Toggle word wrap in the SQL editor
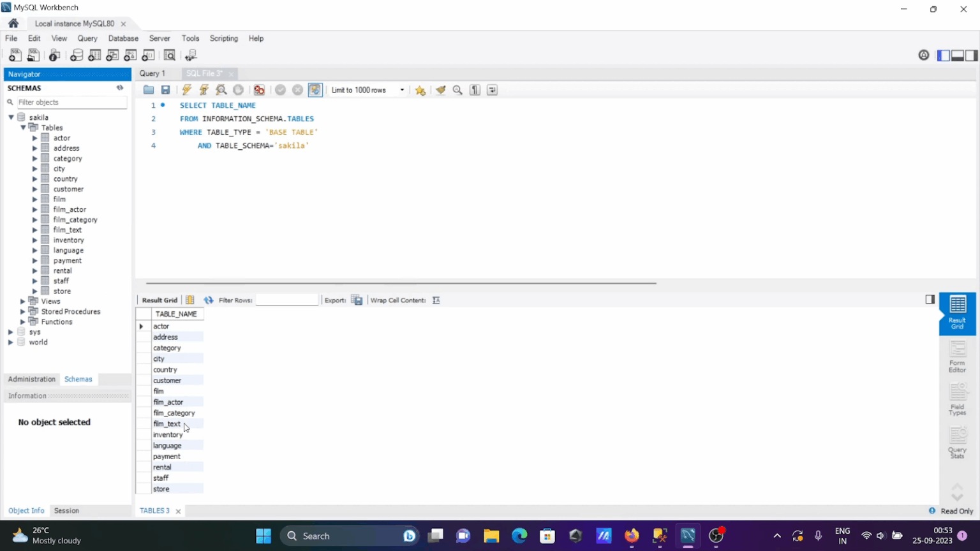Viewport: 980px width, 551px height. click(x=492, y=90)
